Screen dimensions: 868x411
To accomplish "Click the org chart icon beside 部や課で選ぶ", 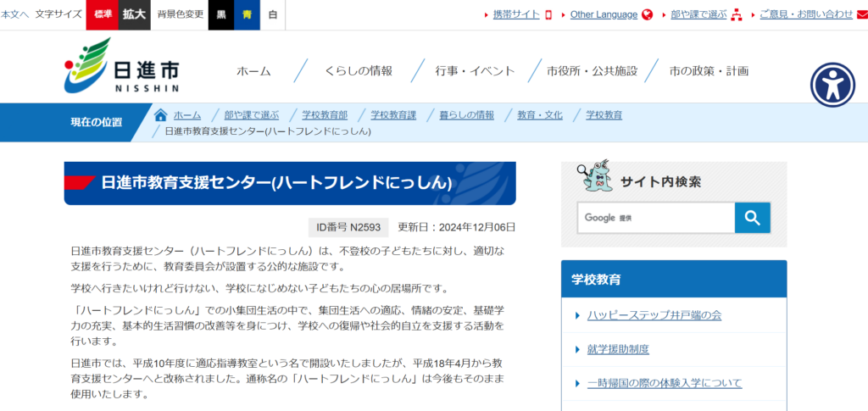I will (736, 14).
